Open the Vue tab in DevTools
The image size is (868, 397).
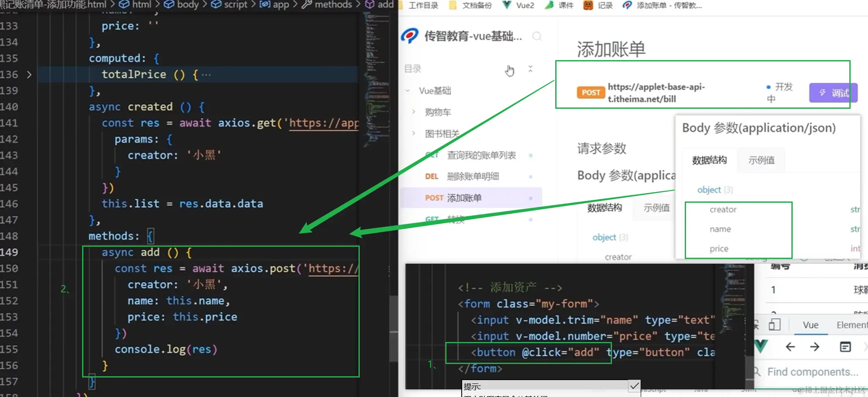[x=810, y=325]
